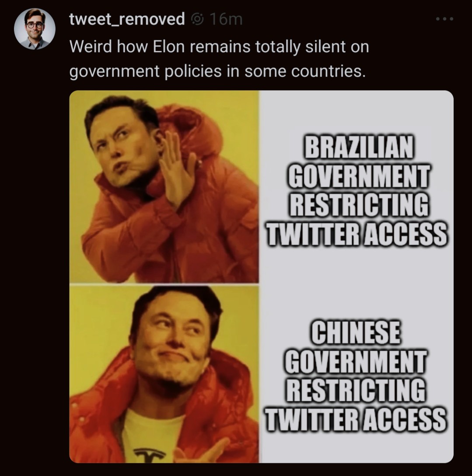Tap TWITTER ACCESS in the top caption

[357, 234]
